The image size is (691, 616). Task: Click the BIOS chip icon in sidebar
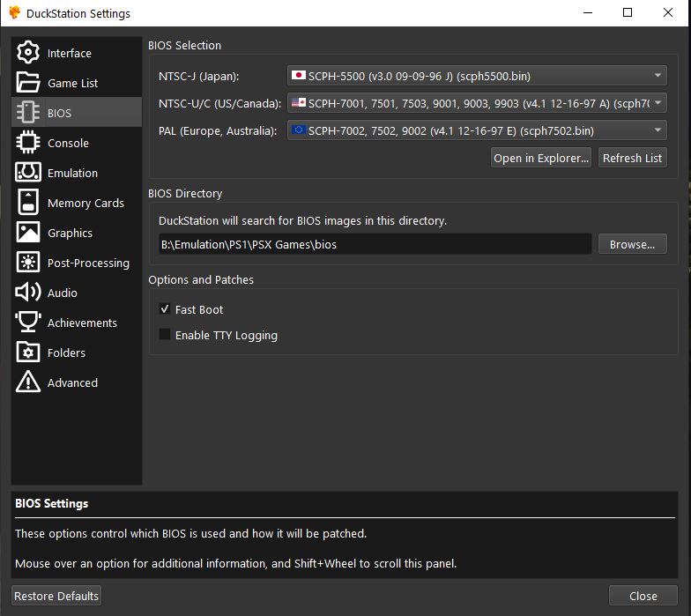[28, 113]
